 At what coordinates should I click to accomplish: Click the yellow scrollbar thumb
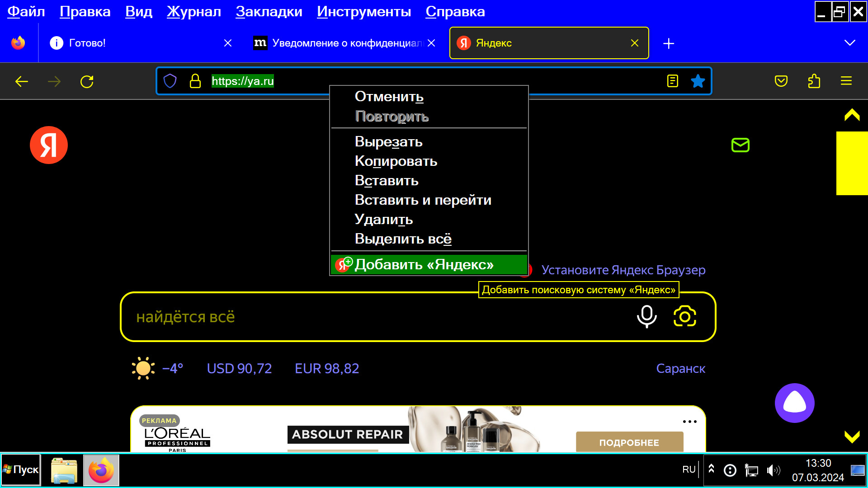(852, 163)
